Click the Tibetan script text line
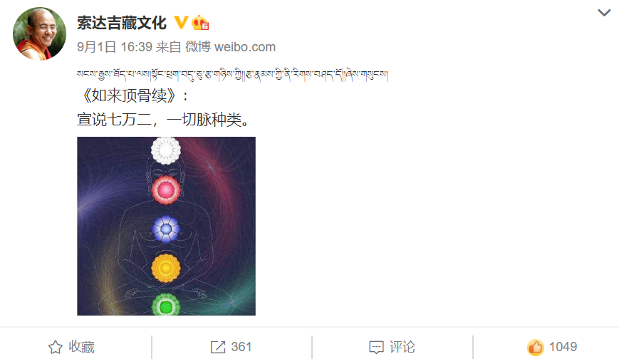 pos(232,74)
